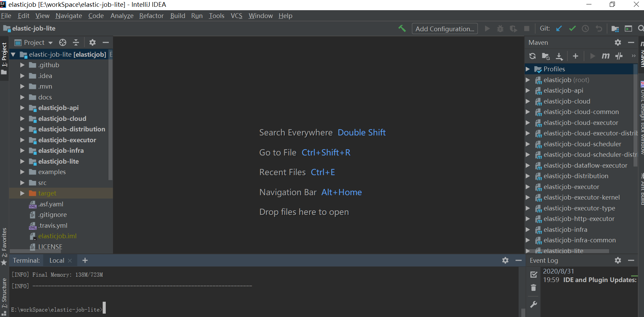Expand the Maven Profiles node
Image resolution: width=644 pixels, height=317 pixels.
(528, 69)
